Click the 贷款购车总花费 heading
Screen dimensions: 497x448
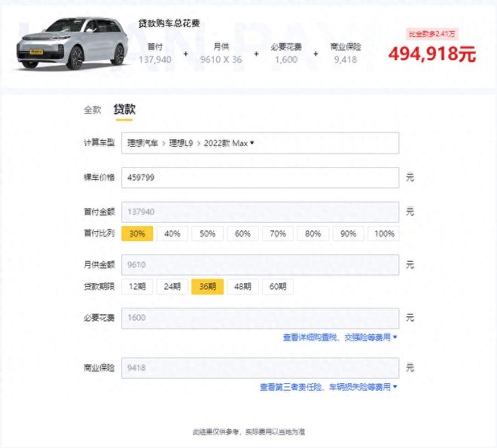(x=169, y=23)
